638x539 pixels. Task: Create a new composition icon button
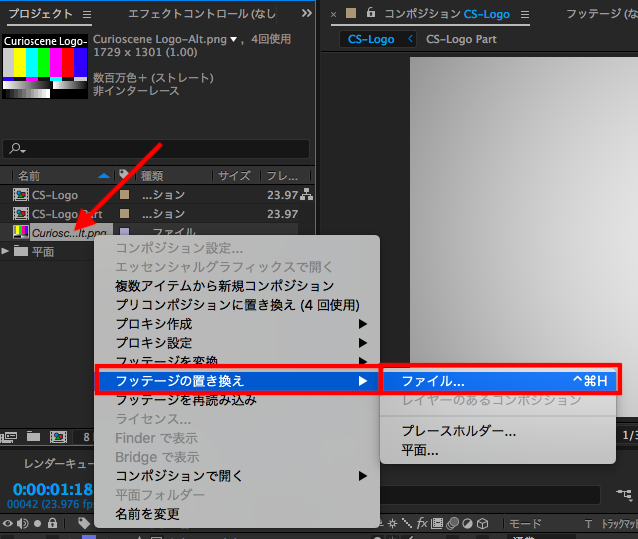click(58, 437)
